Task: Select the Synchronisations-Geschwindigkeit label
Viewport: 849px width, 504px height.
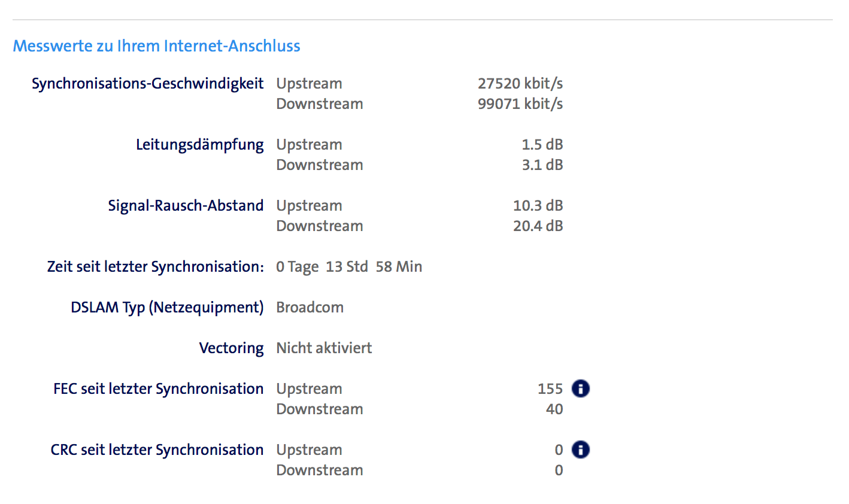Action: click(x=147, y=83)
